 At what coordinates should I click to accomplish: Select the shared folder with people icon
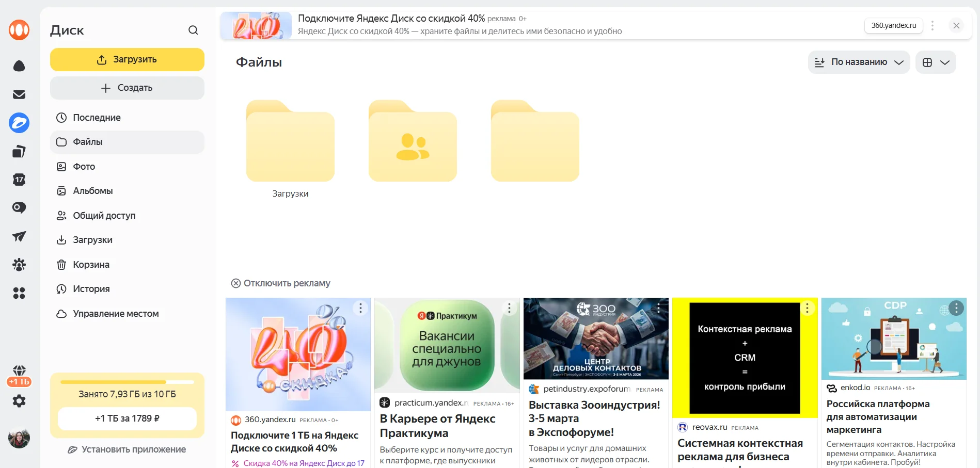coord(413,141)
